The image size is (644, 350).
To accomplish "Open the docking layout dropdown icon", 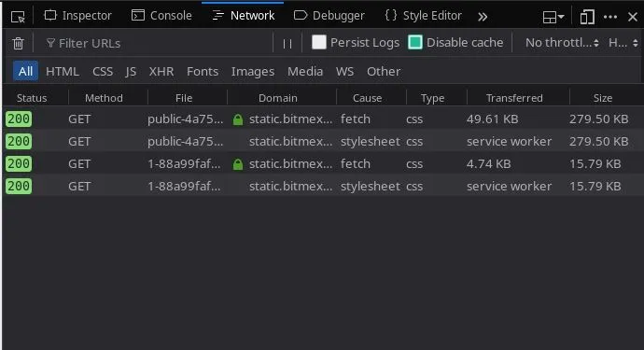I will point(553,17).
